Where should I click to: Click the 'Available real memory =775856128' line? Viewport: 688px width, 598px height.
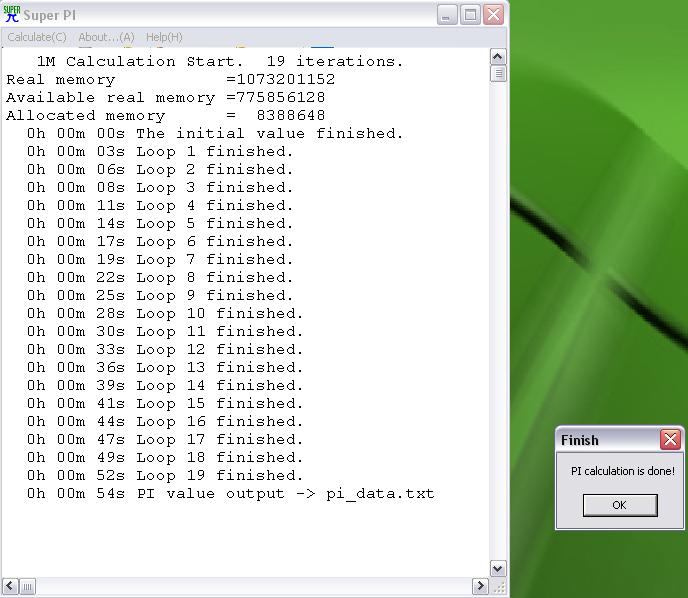pyautogui.click(x=166, y=97)
